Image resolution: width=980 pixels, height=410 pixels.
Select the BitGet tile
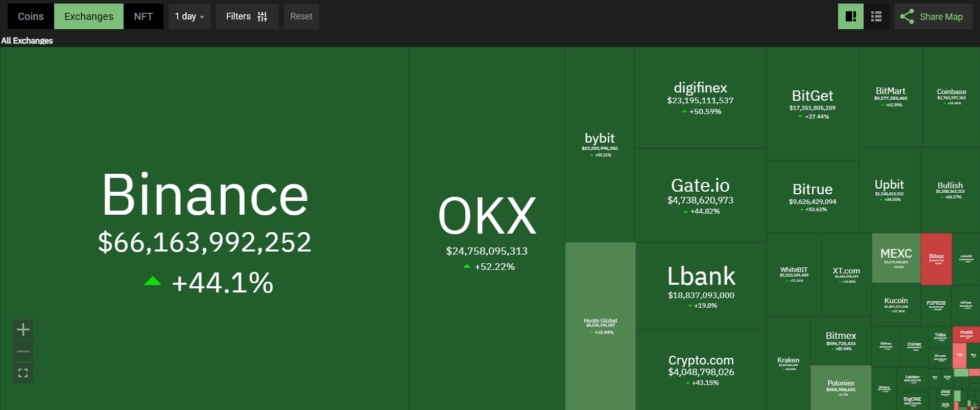coord(812,104)
